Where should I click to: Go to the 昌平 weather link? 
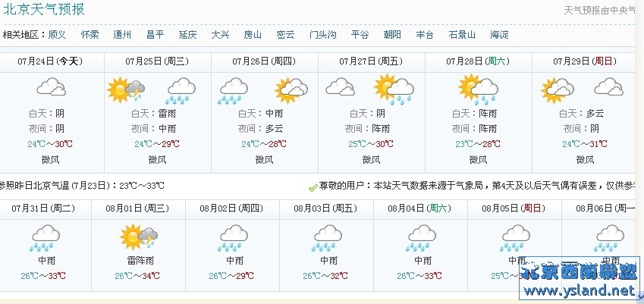click(156, 35)
